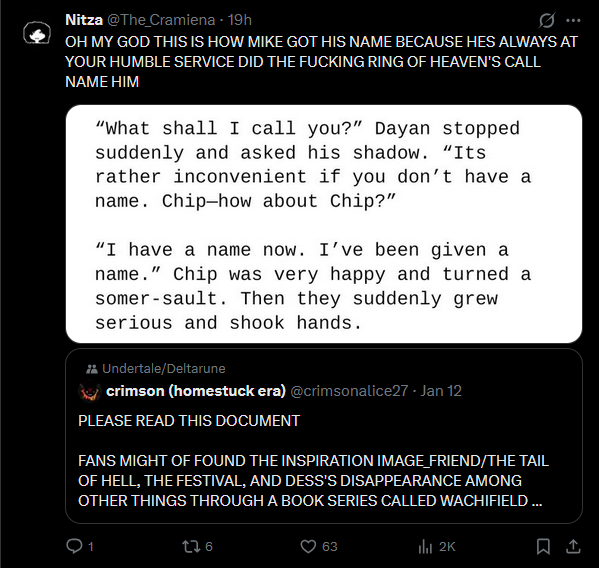Open the book excerpt image

point(324,224)
